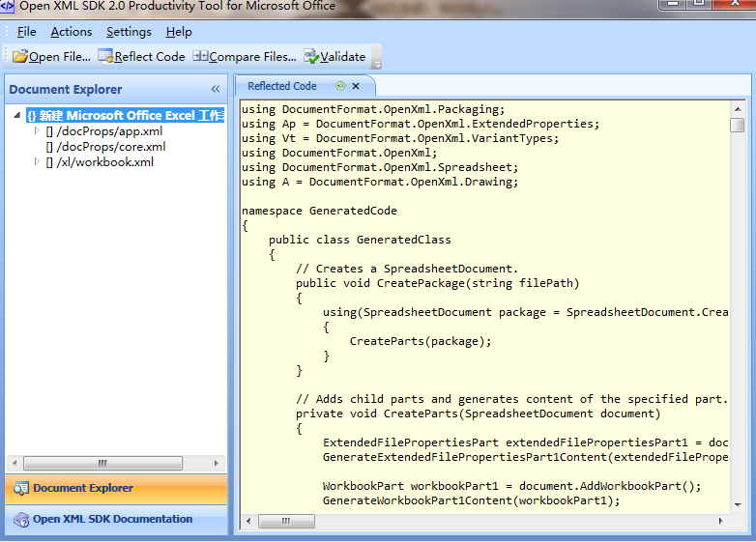The image size is (756, 542).
Task: Close the Reflected Code tab
Action: click(356, 86)
